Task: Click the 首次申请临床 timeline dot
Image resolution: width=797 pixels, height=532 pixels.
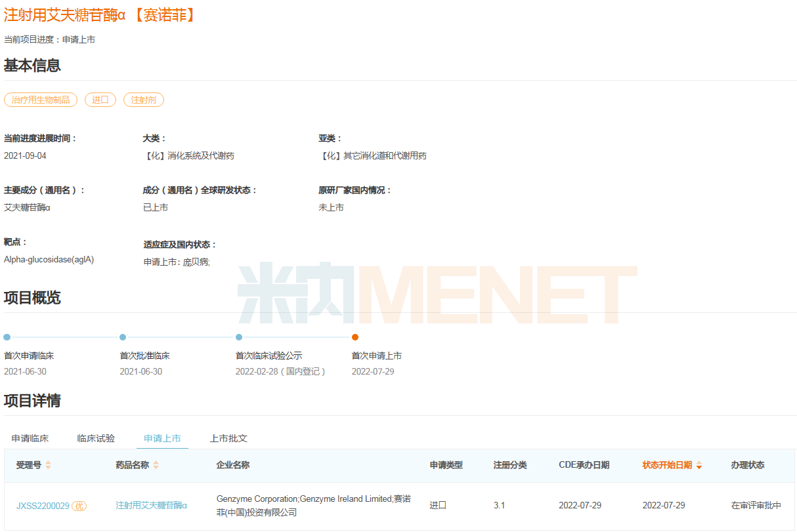Action: click(7, 337)
